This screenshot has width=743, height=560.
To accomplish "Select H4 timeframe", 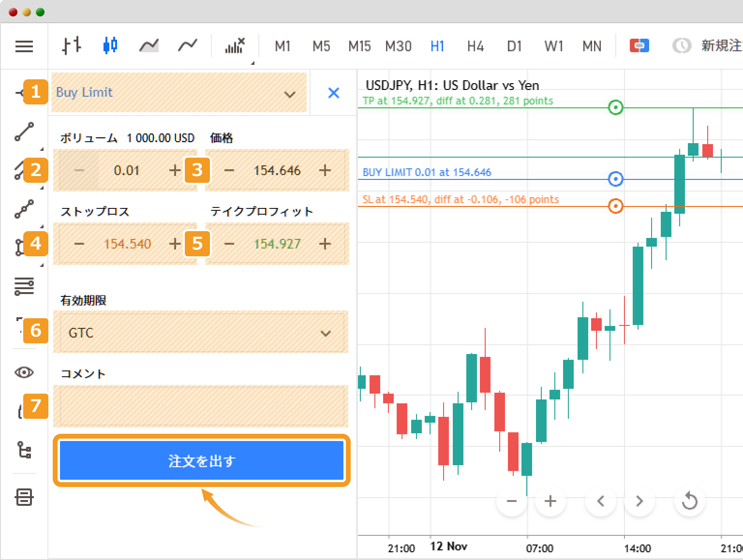I will [x=476, y=46].
